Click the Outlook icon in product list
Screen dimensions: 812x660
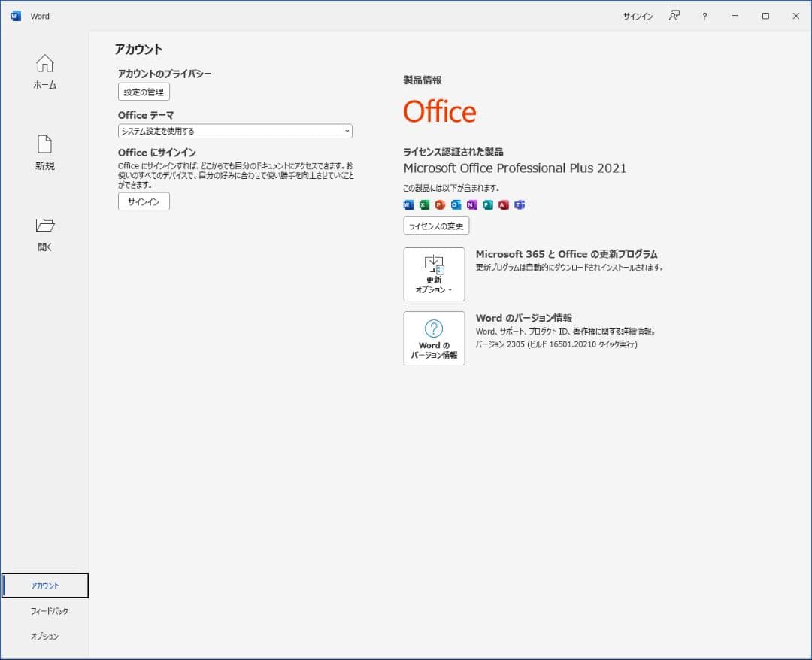point(456,204)
